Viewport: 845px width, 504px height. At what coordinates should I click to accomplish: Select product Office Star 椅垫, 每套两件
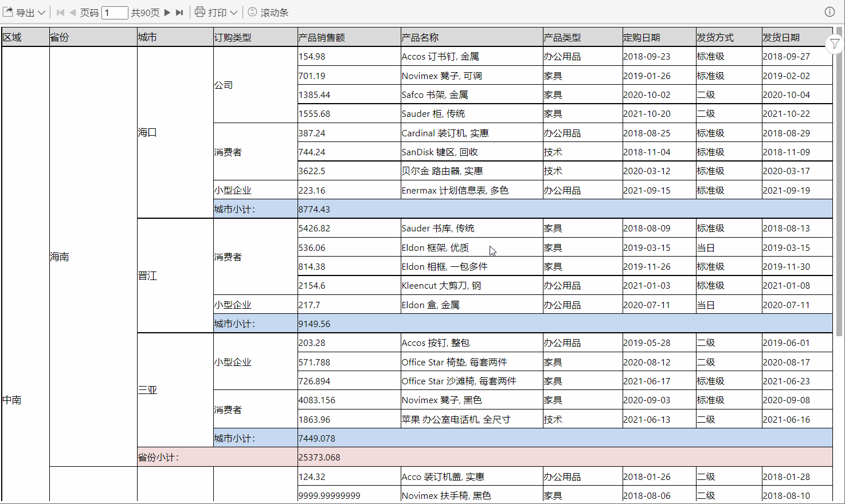click(472, 362)
